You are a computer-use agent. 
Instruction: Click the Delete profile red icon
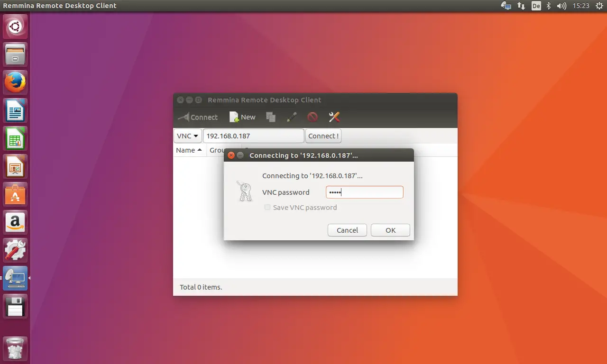312,117
